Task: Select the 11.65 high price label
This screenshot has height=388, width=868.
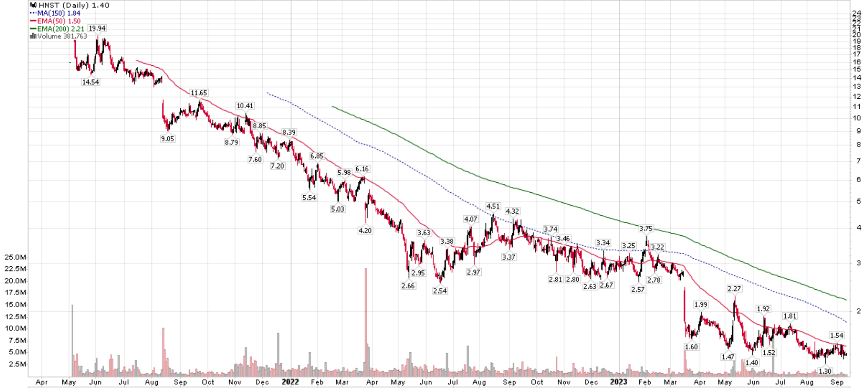Action: pos(199,93)
